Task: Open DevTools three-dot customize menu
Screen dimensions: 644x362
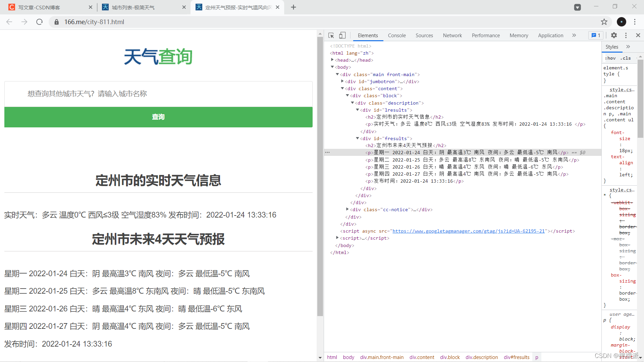Action: tap(626, 35)
